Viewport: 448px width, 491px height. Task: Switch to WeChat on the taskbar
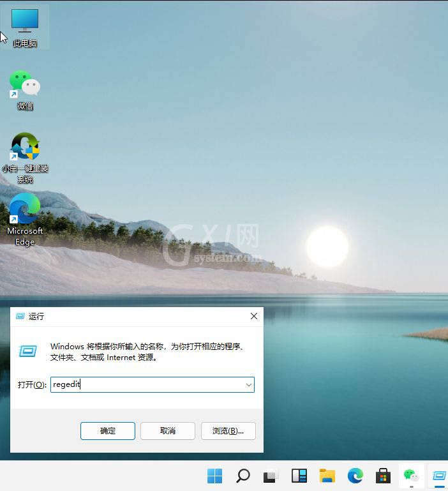pyautogui.click(x=412, y=476)
